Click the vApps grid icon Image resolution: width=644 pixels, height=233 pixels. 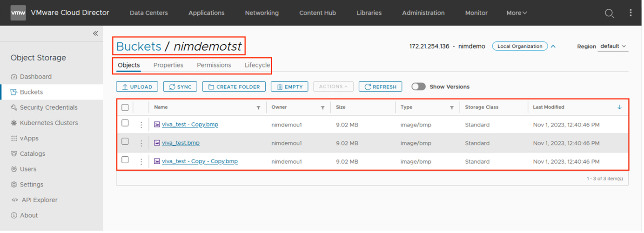pos(14,138)
